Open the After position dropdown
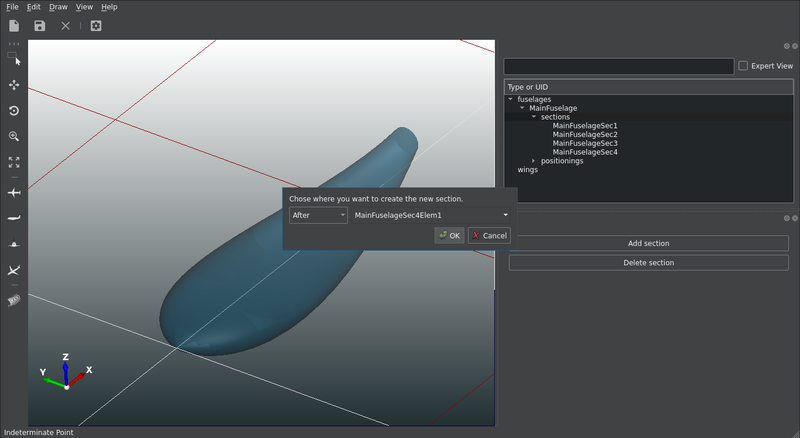Viewport: 800px width, 438px height. (x=318, y=215)
